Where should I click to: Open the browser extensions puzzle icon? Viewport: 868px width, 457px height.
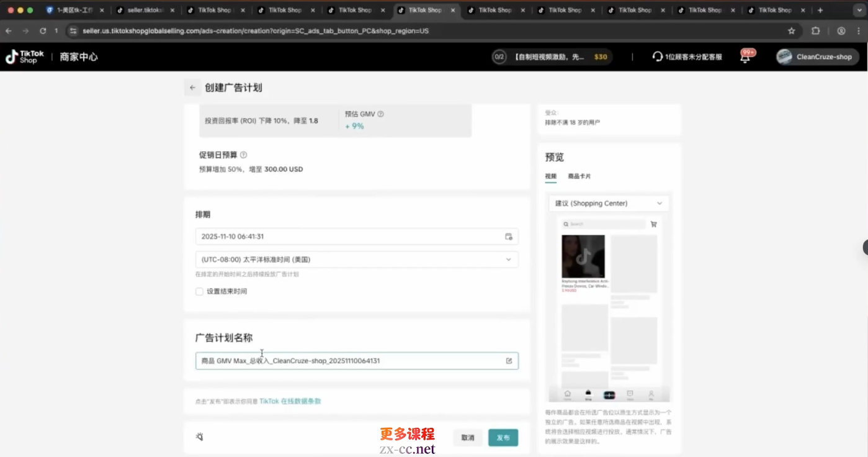pos(815,30)
